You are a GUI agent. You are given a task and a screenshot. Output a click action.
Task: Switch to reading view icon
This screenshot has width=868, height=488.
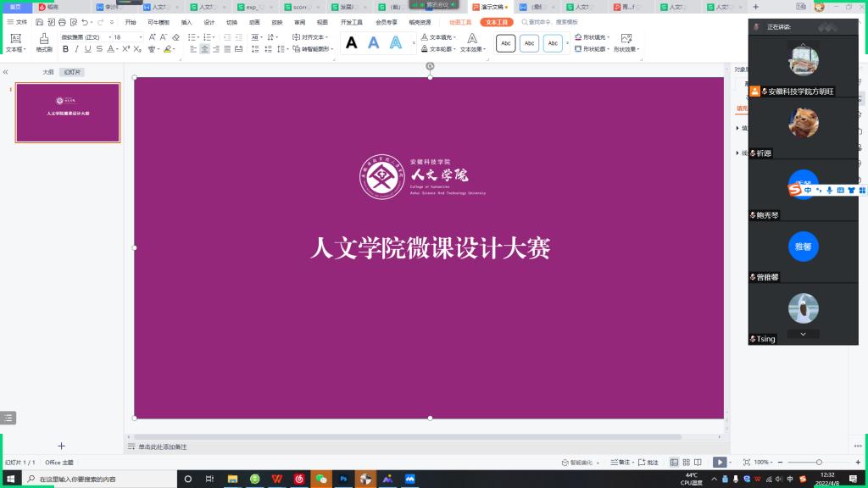pyautogui.click(x=698, y=462)
